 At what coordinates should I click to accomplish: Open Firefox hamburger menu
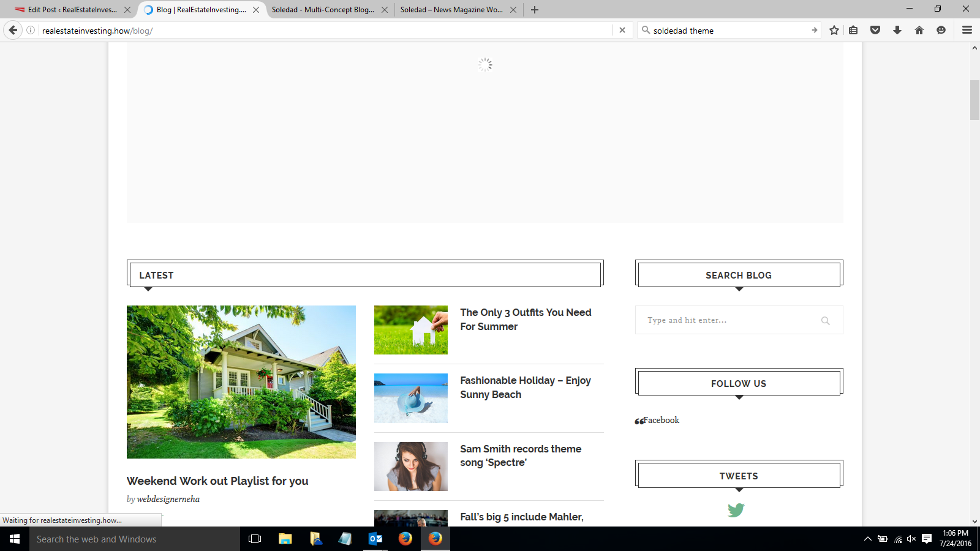point(967,30)
